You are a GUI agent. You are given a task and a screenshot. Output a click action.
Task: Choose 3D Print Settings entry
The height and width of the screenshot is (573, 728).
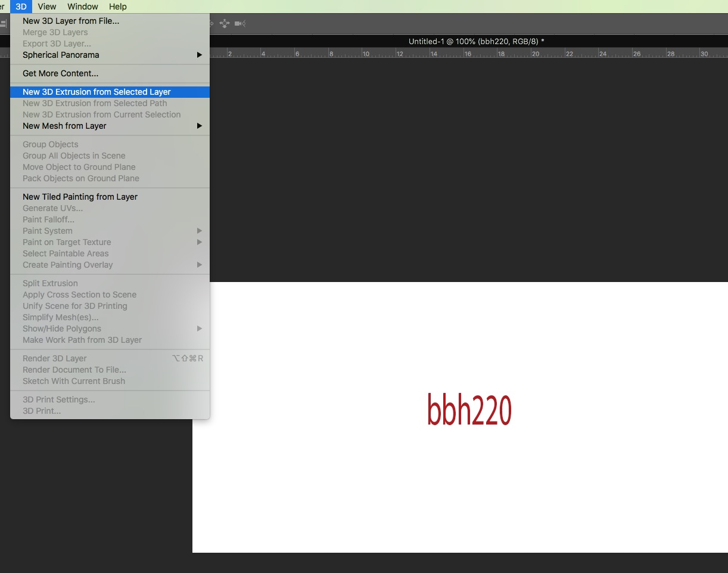pos(110,399)
